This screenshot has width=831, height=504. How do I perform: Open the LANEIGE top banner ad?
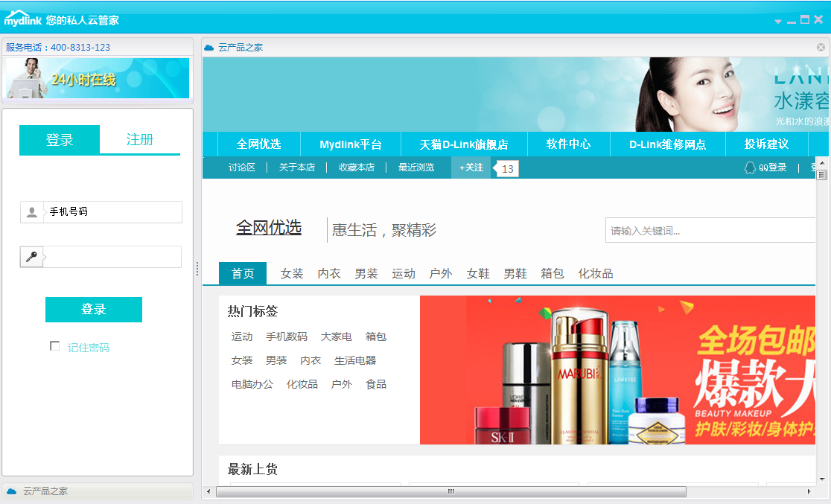tap(517, 95)
